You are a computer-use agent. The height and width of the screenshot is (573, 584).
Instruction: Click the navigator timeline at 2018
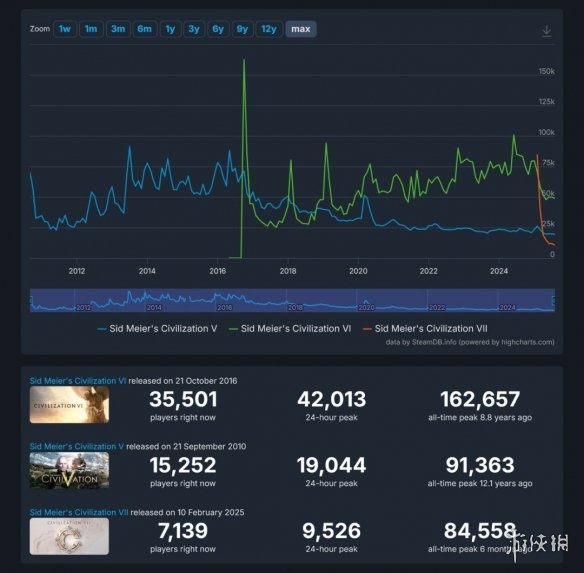point(295,307)
